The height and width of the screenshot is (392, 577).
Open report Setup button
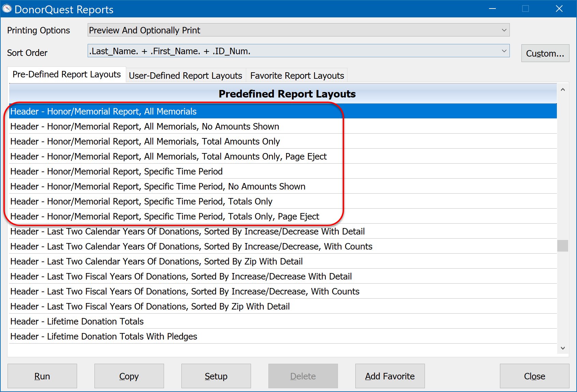216,376
